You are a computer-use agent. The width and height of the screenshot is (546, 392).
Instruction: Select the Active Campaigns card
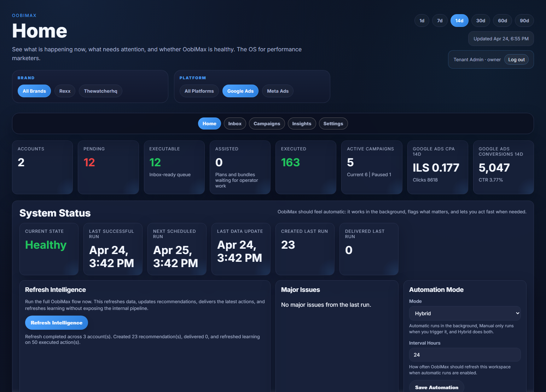click(371, 167)
